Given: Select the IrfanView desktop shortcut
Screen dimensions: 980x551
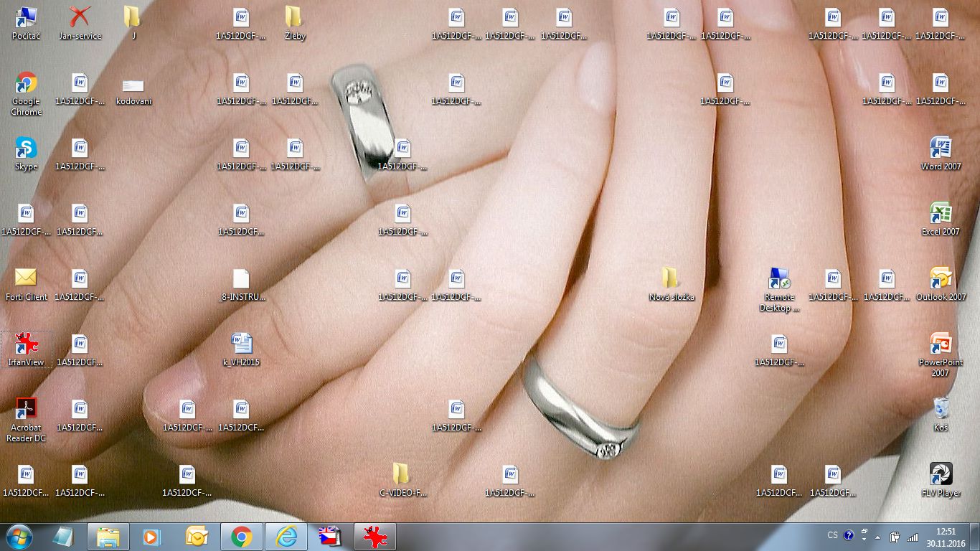Looking at the screenshot, I should [27, 345].
